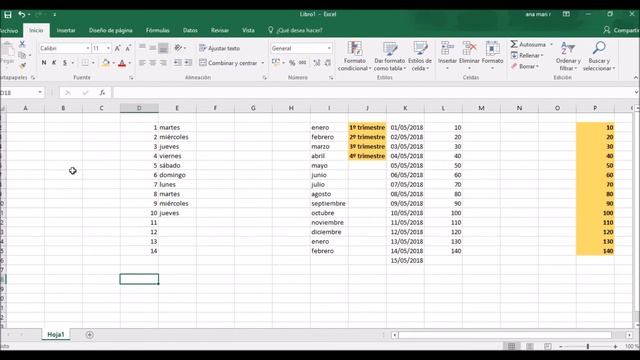Click the accounting currency format icon
640x360 pixels.
[x=276, y=62]
